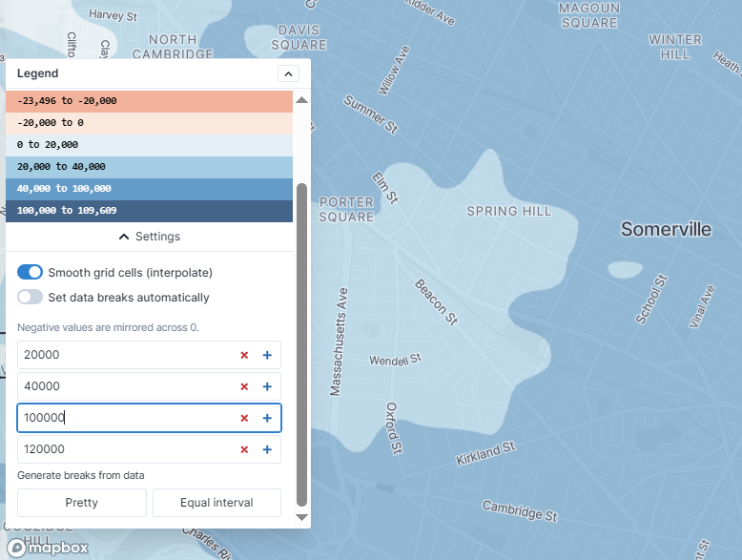Add a break after 20000 with plus

click(267, 355)
